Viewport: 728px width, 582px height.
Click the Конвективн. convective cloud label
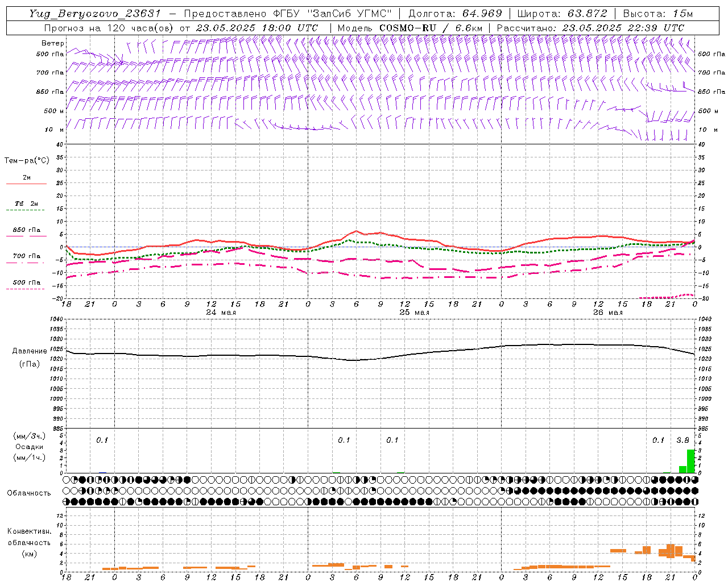pyautogui.click(x=29, y=531)
